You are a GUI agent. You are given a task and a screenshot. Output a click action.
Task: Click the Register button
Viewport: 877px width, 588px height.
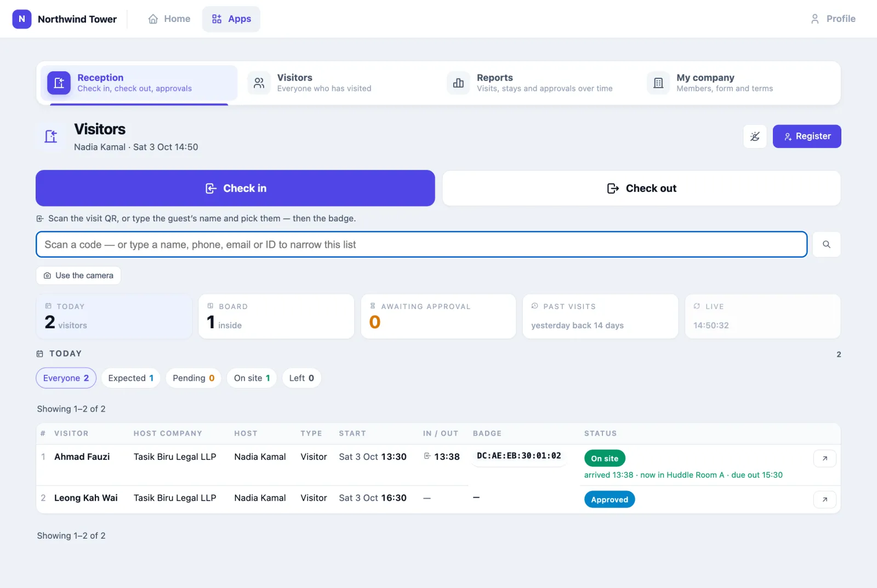coord(807,136)
